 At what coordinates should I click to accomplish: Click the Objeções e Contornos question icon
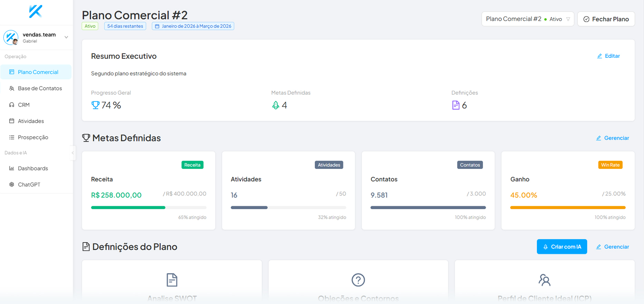point(358,280)
